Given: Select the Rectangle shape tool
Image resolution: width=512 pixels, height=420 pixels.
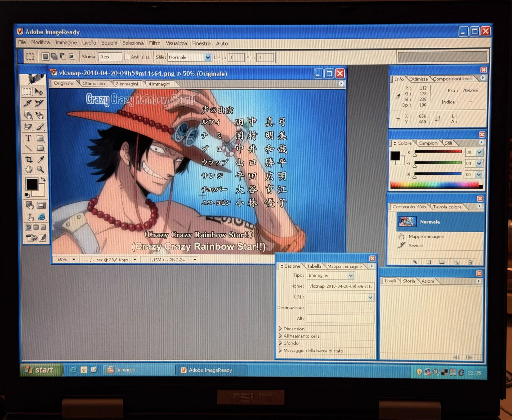Looking at the screenshot, I should [x=40, y=138].
